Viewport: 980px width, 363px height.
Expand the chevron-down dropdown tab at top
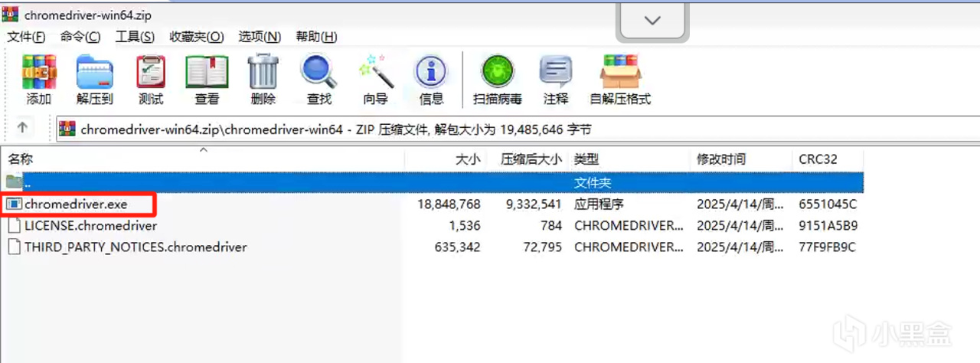point(653,21)
